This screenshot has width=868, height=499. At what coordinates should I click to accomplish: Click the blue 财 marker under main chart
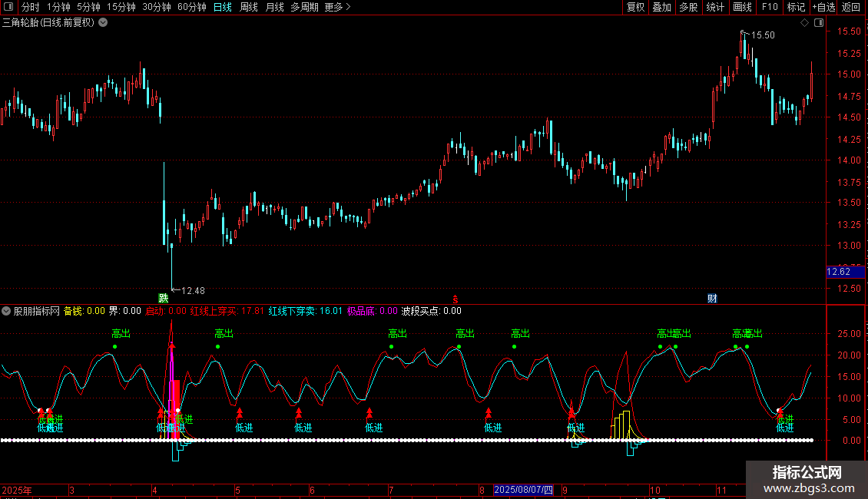coord(712,298)
